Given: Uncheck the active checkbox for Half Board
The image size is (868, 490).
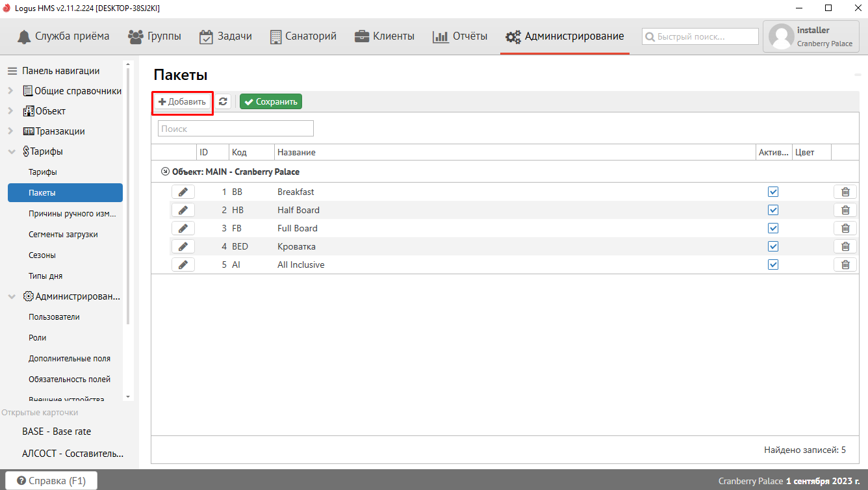Looking at the screenshot, I should (773, 210).
